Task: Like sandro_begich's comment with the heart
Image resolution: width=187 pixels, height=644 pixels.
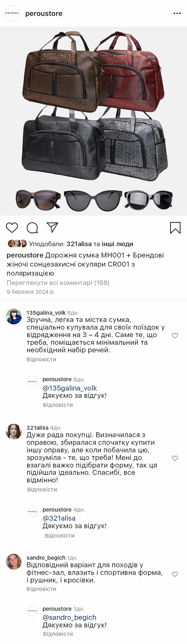Action: [175, 574]
